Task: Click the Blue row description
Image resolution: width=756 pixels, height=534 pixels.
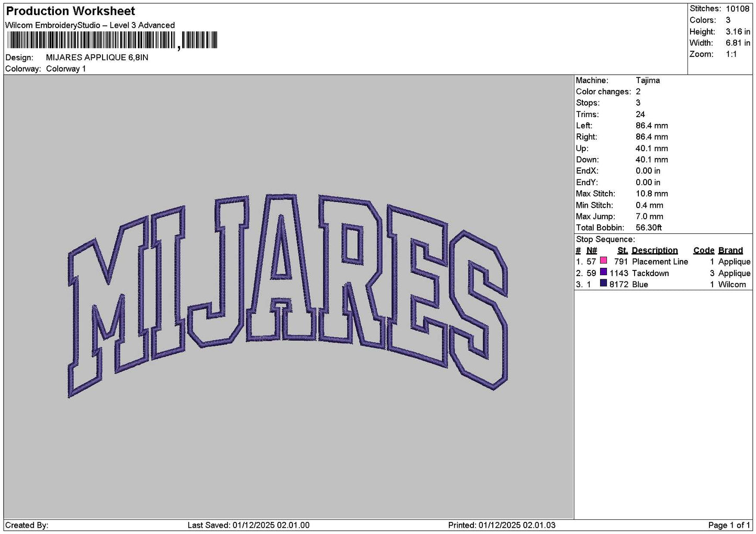Action: point(640,285)
